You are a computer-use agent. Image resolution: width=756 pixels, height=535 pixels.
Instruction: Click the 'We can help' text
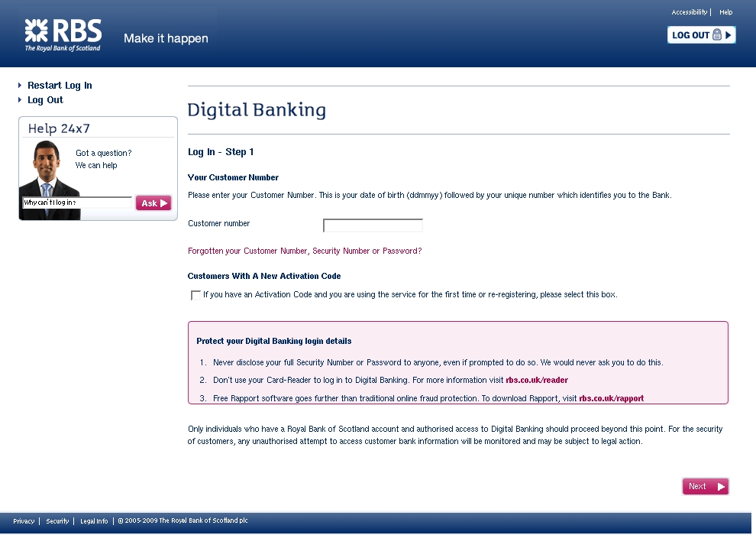[x=96, y=165]
